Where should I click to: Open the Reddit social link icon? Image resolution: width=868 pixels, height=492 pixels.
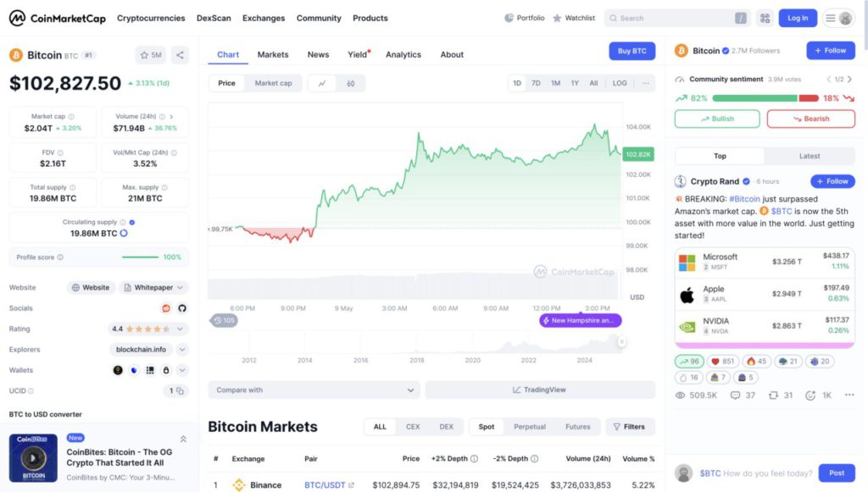click(166, 308)
